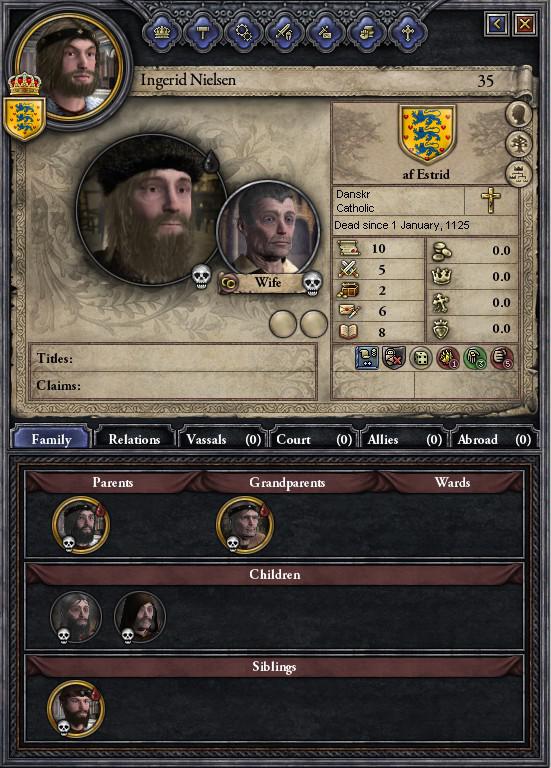Select the parent portrait under Parents

(x=81, y=525)
